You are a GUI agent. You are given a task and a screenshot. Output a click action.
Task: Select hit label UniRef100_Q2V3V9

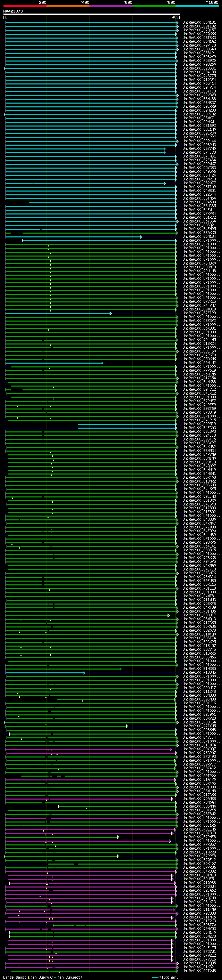pyautogui.click(x=199, y=95)
